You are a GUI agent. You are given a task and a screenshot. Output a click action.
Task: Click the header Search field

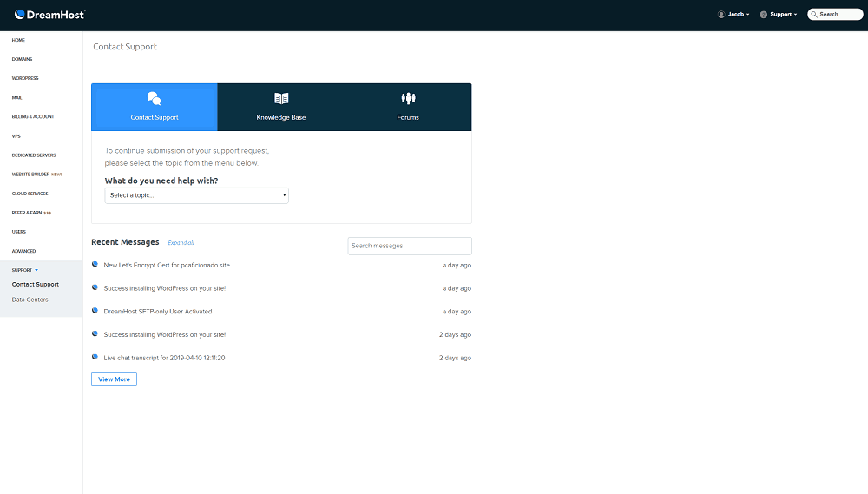[x=835, y=15]
